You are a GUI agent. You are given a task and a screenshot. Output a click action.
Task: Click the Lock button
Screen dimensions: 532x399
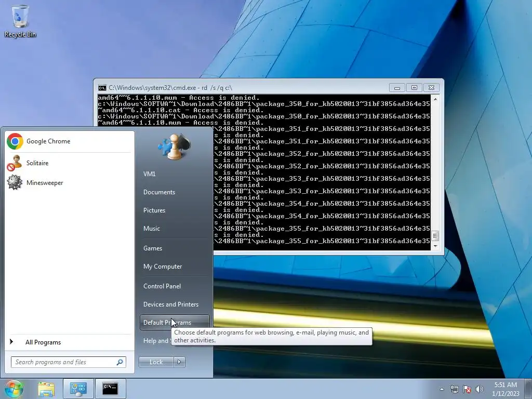coord(156,362)
